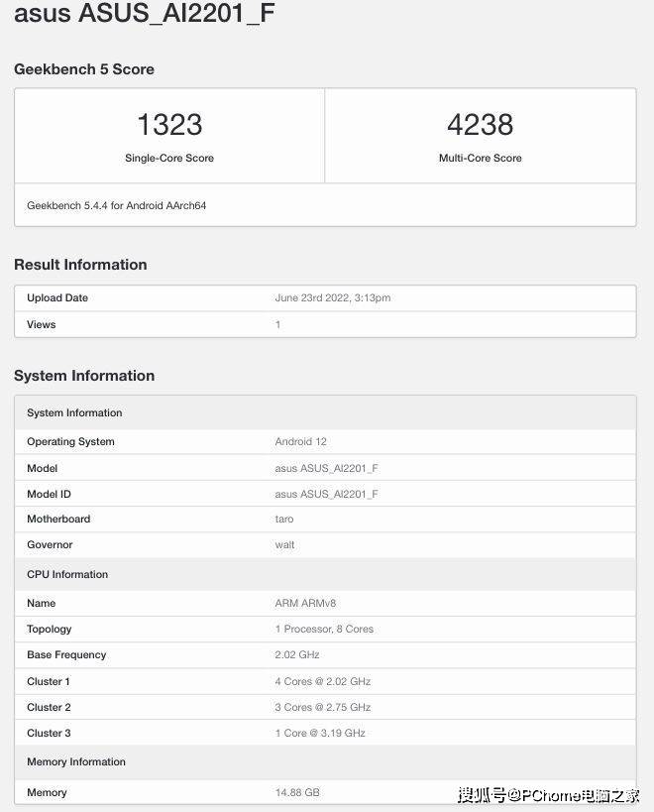Click the CPU Name label
Viewport: 654px width, 812px height.
click(42, 604)
